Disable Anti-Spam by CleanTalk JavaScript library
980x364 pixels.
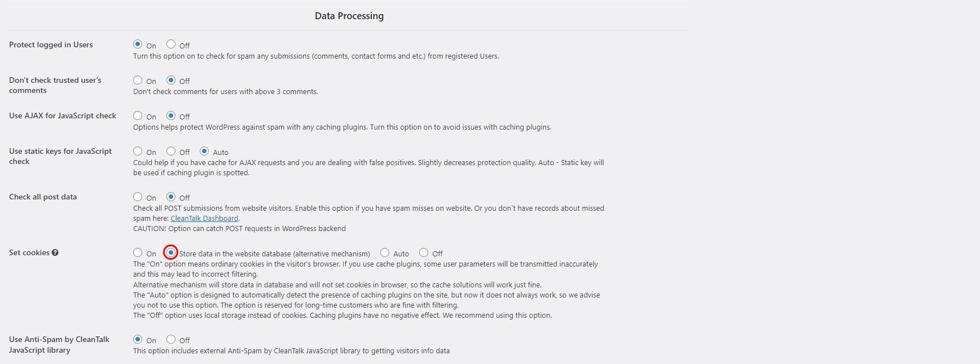pos(171,339)
